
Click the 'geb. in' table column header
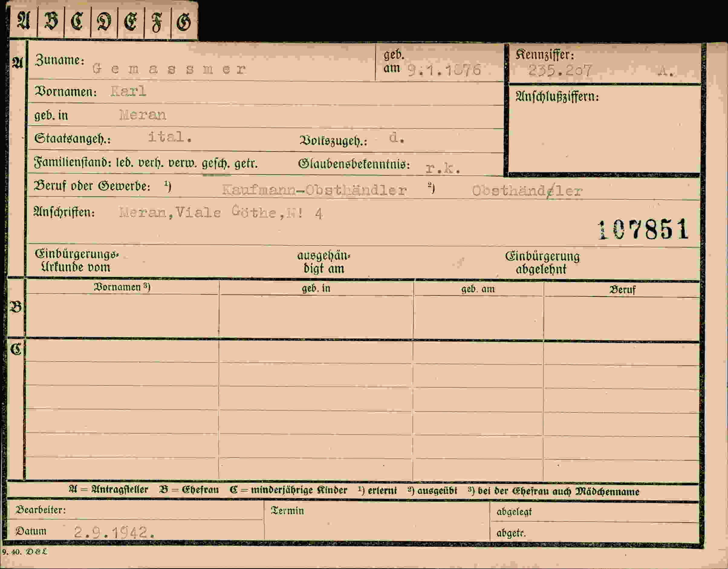[x=316, y=288]
